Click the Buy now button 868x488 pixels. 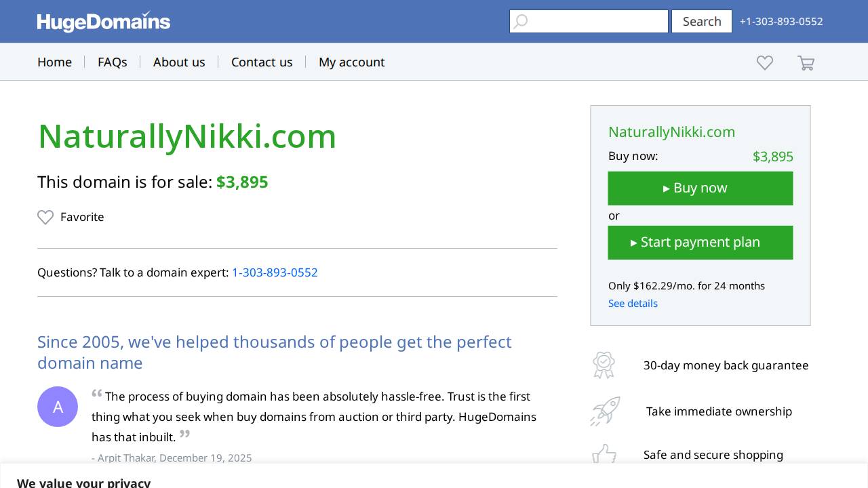pos(700,188)
